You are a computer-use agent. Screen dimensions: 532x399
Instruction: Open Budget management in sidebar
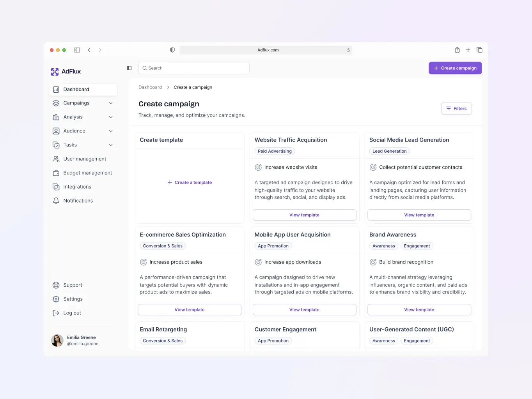pos(87,173)
